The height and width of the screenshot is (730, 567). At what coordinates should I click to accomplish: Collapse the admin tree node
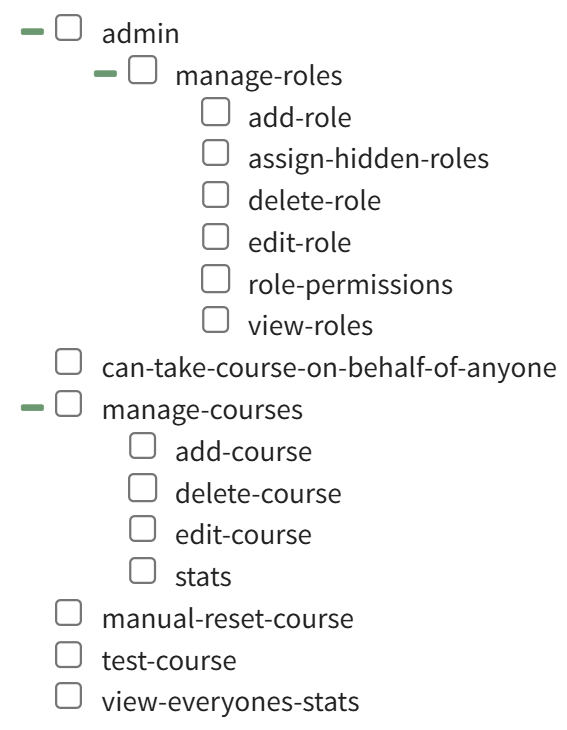point(33,32)
